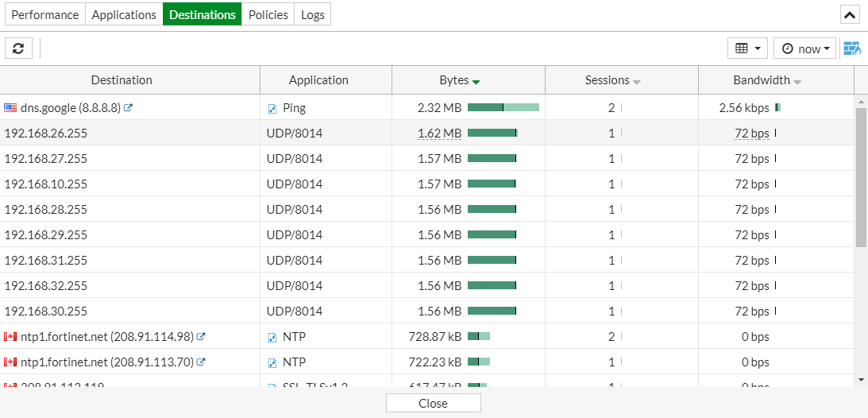This screenshot has height=418, width=868.
Task: Click external link icon next to ntp1.fortinet.net (208.91.114.98)
Action: pos(201,336)
